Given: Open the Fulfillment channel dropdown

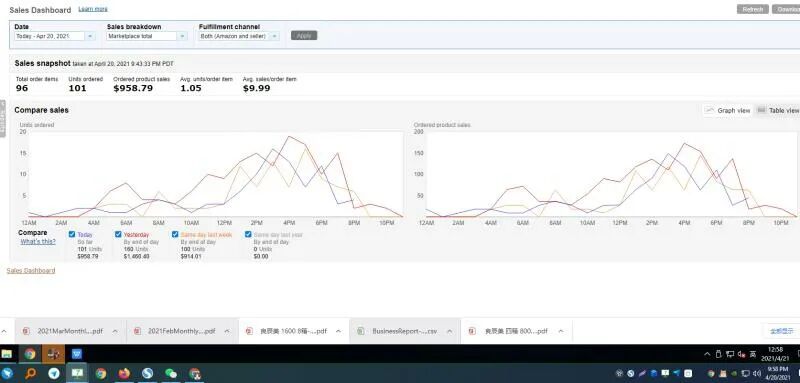Looking at the screenshot, I should pos(239,36).
